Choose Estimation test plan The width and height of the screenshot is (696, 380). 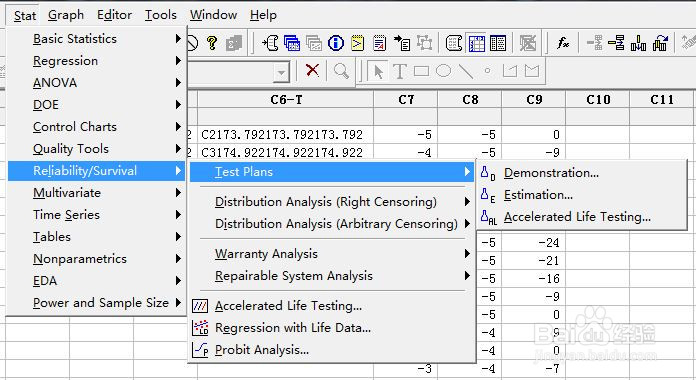tap(581, 195)
